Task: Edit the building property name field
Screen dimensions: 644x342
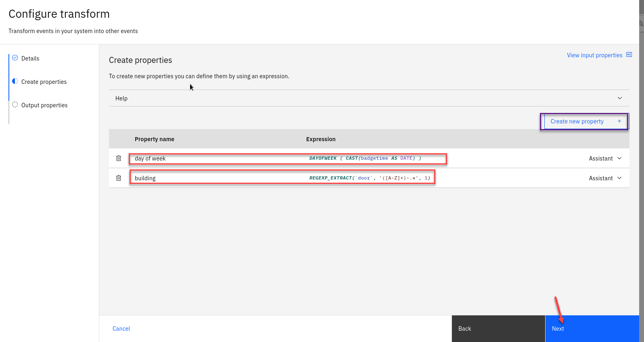Action: 218,178
